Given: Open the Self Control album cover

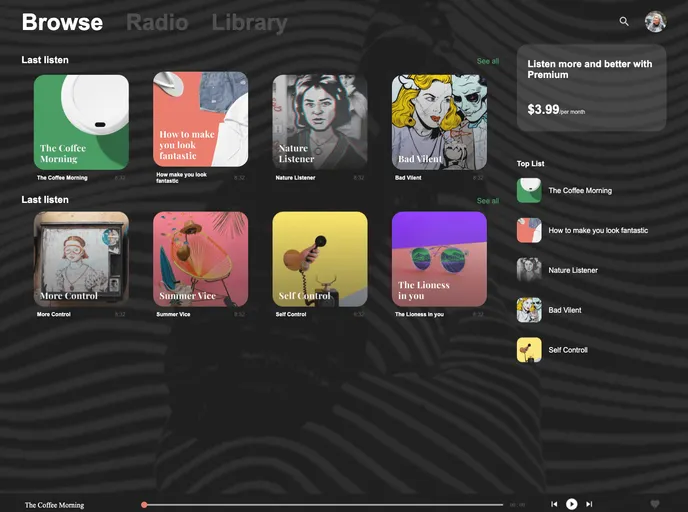Looking at the screenshot, I should (320, 259).
